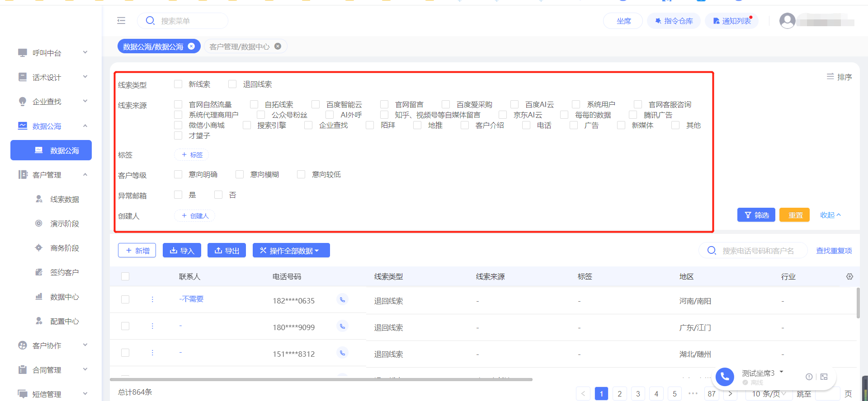Click the 线索数据 person icon
The width and height of the screenshot is (868, 401).
pyautogui.click(x=39, y=199)
